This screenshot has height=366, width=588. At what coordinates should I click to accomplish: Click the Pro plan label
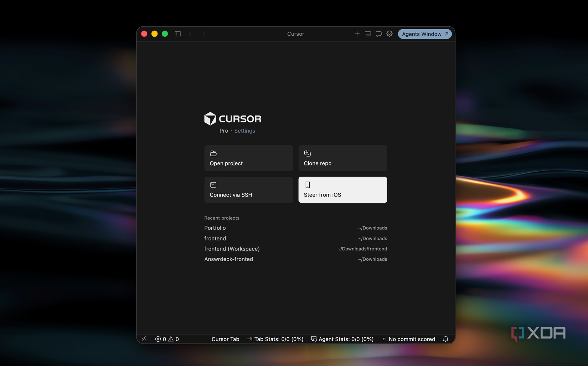coord(224,131)
